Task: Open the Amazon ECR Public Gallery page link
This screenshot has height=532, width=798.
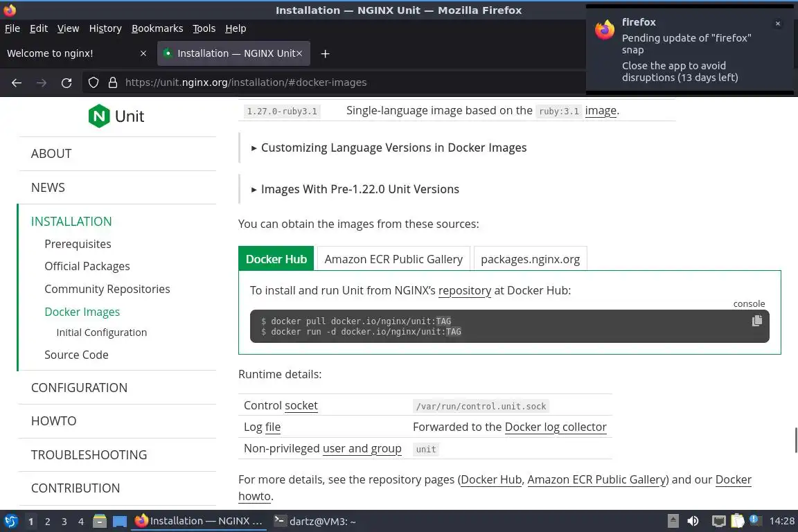Action: pyautogui.click(x=596, y=479)
